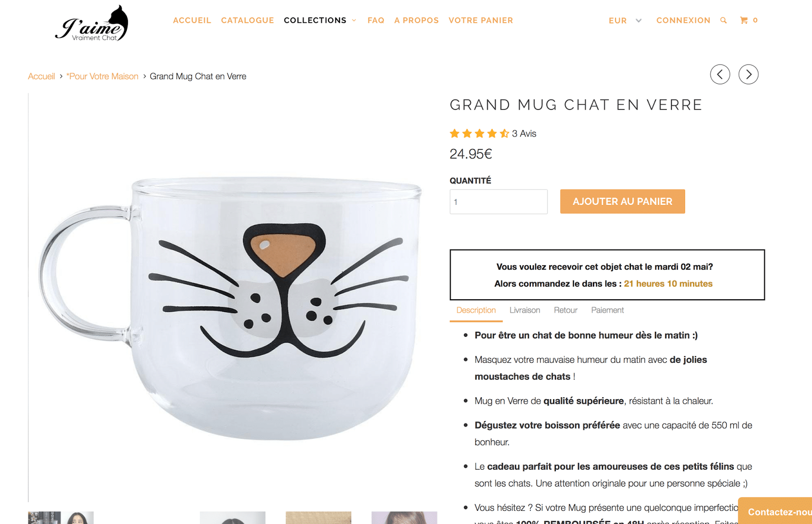This screenshot has height=524, width=812.
Task: Read the 3 Avis reviews link
Action: coord(524,133)
